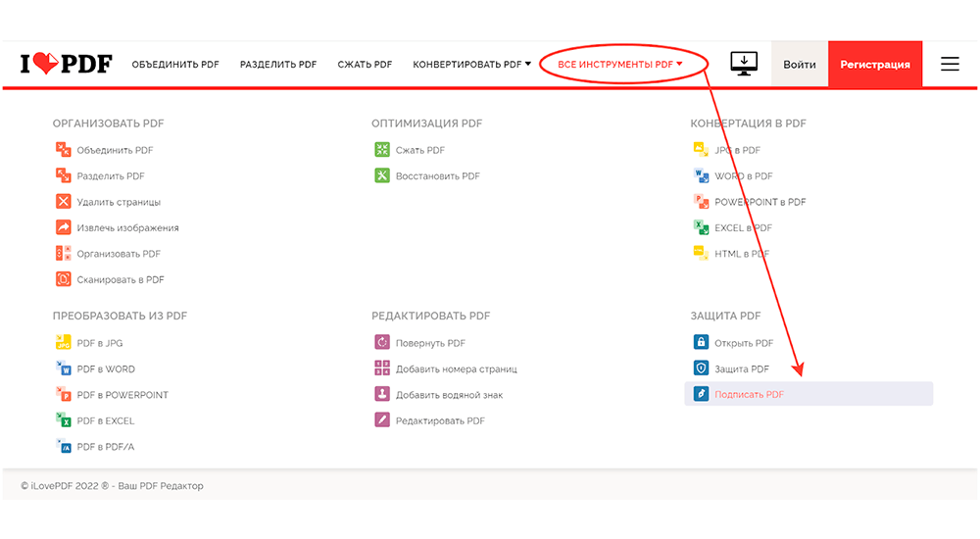Open the PDF в WORD link

point(106,368)
